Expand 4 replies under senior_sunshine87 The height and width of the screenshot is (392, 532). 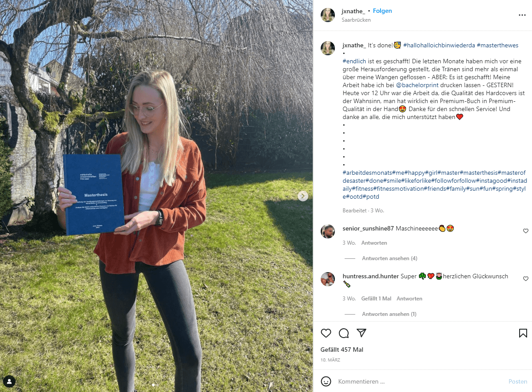coord(390,258)
